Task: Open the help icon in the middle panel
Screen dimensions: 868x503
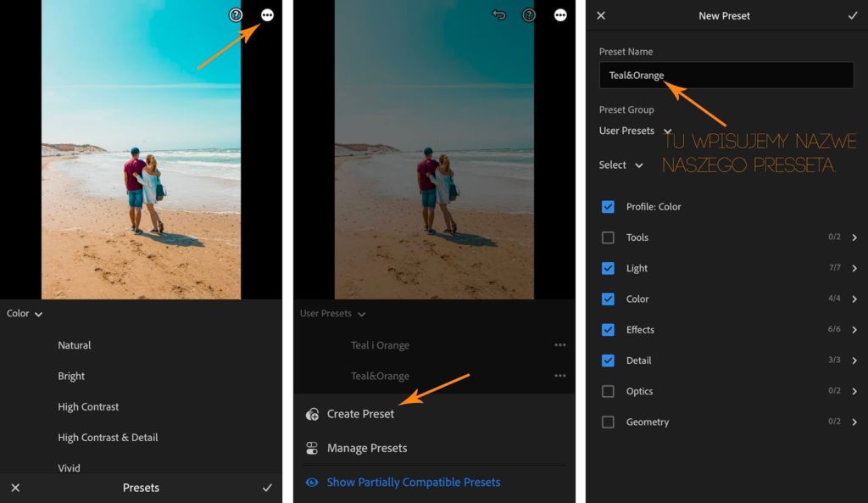Action: pyautogui.click(x=529, y=15)
